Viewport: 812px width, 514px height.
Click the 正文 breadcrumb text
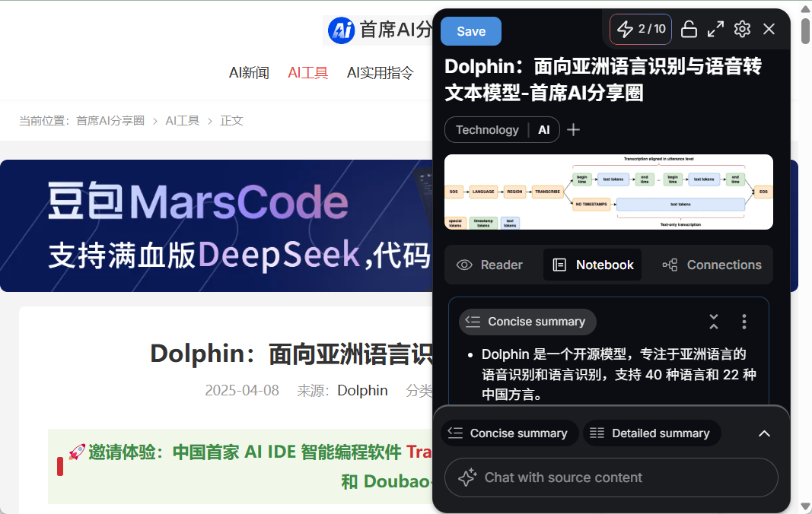pyautogui.click(x=231, y=121)
